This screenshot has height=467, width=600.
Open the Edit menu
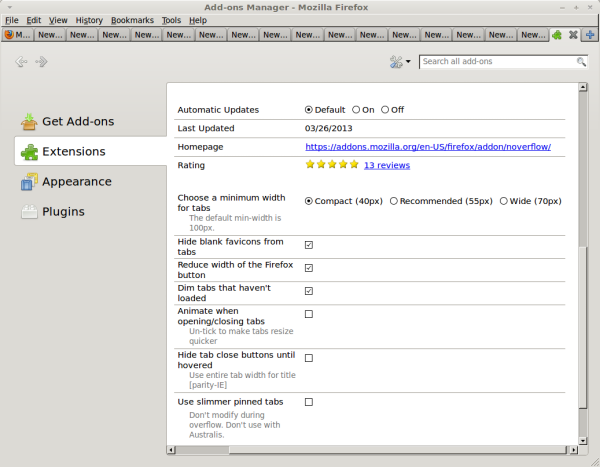33,20
